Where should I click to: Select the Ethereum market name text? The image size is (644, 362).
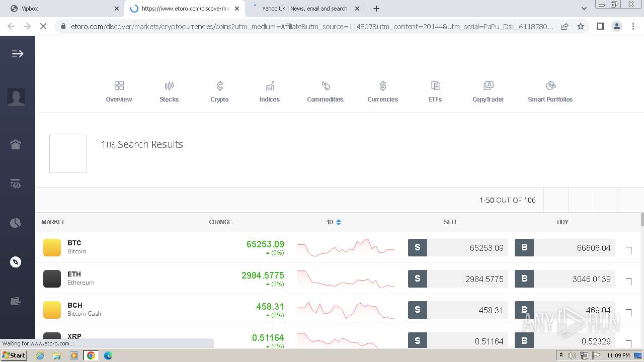81,283
